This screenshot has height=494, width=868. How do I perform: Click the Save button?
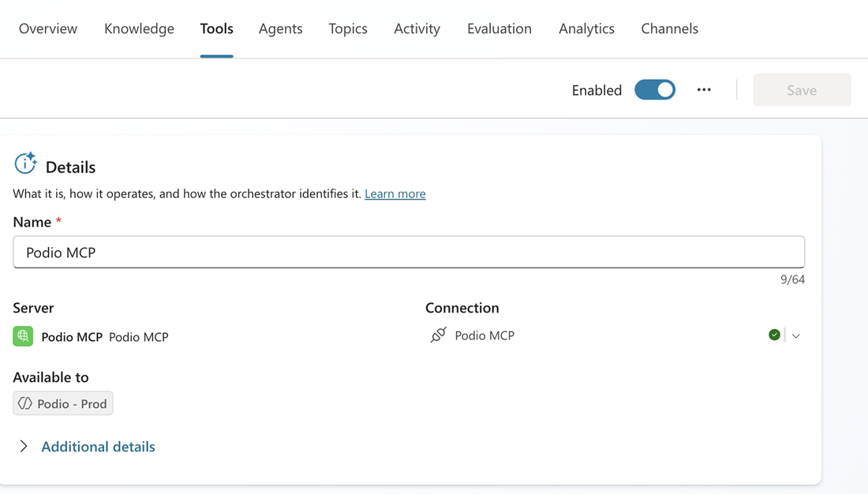[x=802, y=90]
